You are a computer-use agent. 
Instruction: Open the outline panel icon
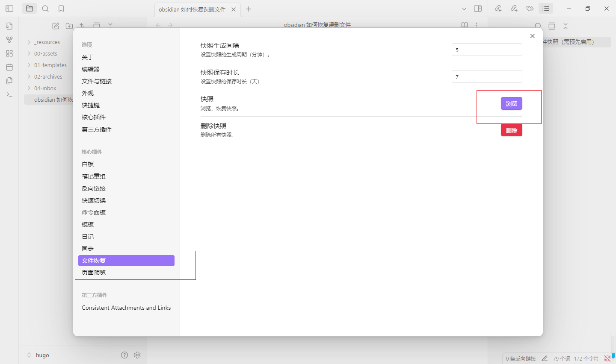(546, 9)
